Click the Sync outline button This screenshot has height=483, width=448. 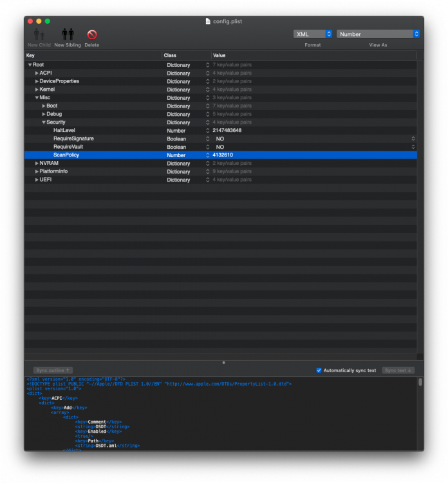[x=53, y=370]
